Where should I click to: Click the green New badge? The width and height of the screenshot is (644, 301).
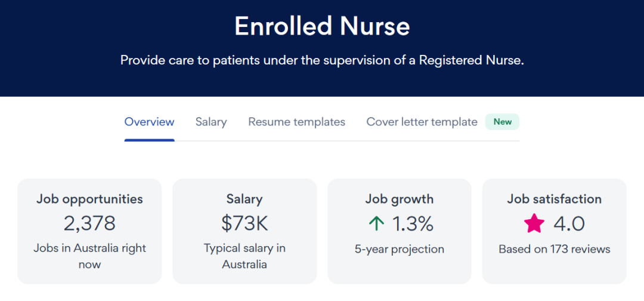[x=503, y=122]
